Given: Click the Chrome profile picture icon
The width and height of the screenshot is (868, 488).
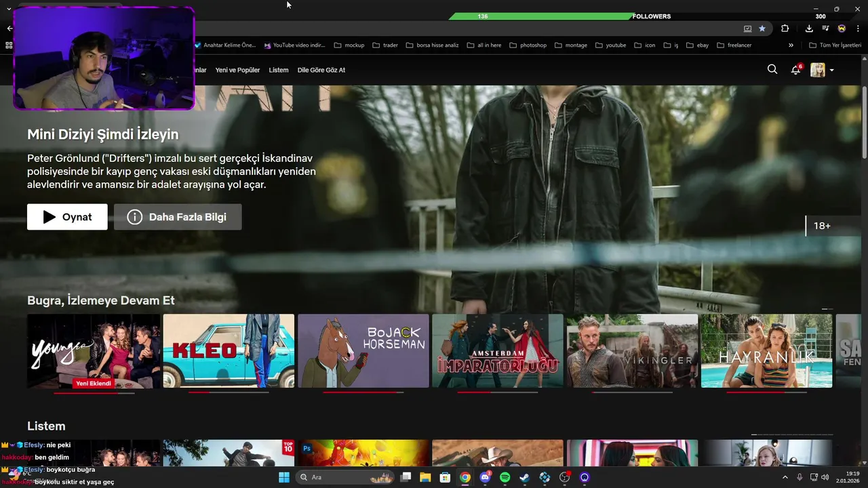Looking at the screenshot, I should 842,28.
